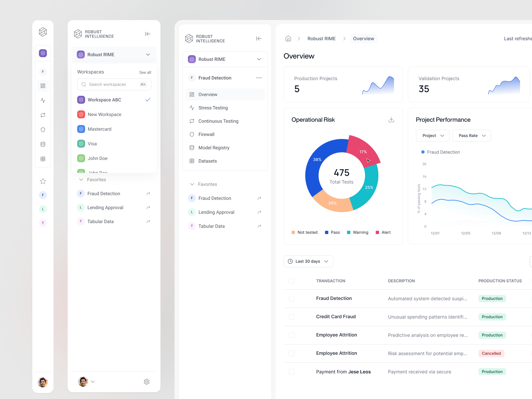Image resolution: width=532 pixels, height=399 pixels.
Task: Open the Pass Rate dropdown
Action: [471, 136]
